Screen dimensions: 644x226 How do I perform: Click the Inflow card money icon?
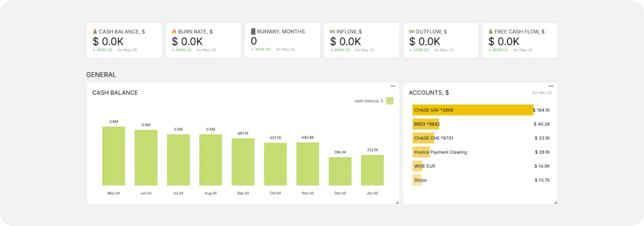click(332, 32)
